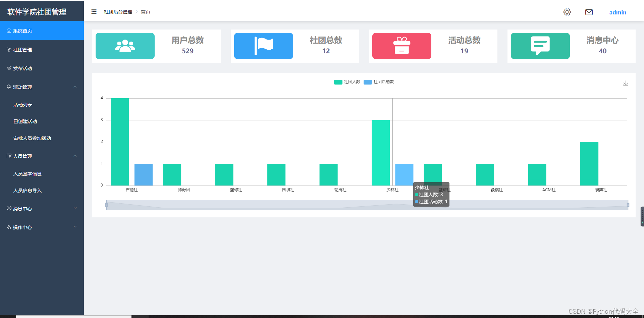Click 象棋社 green bar

485,174
